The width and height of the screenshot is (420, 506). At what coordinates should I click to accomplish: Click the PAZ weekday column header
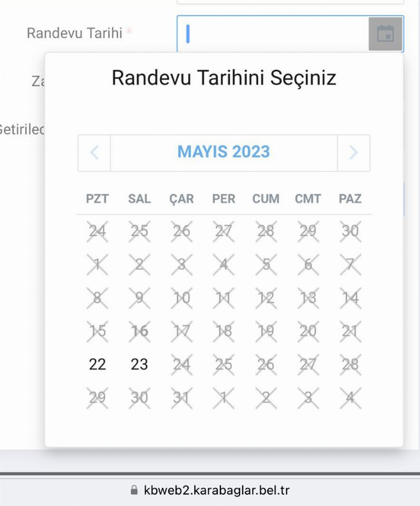point(350,199)
